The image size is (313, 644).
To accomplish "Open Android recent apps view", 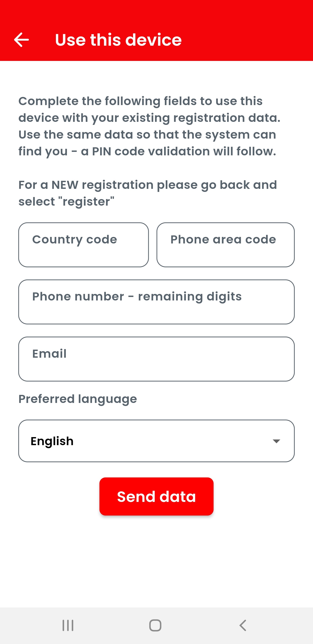I will click(x=68, y=626).
